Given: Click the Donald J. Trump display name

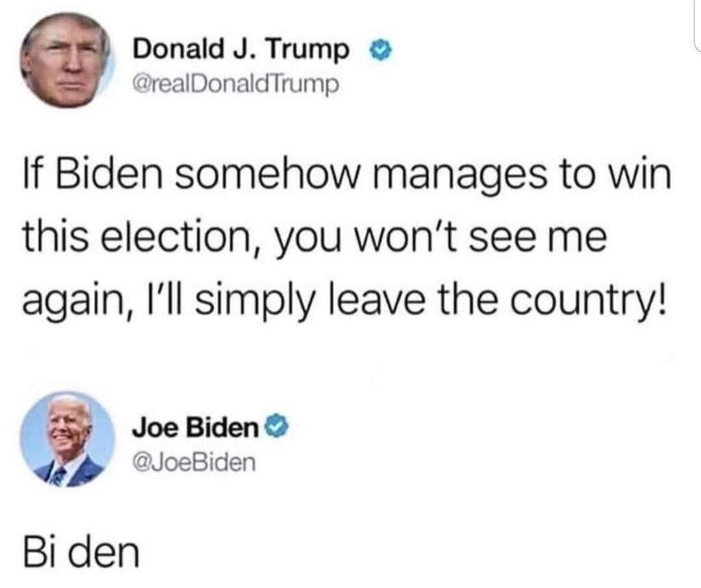Looking at the screenshot, I should tap(240, 49).
